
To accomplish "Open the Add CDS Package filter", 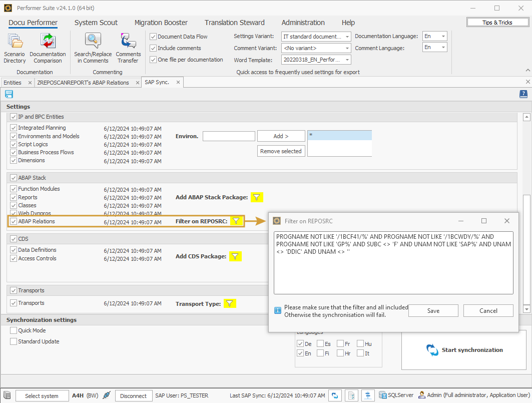I will click(x=235, y=256).
